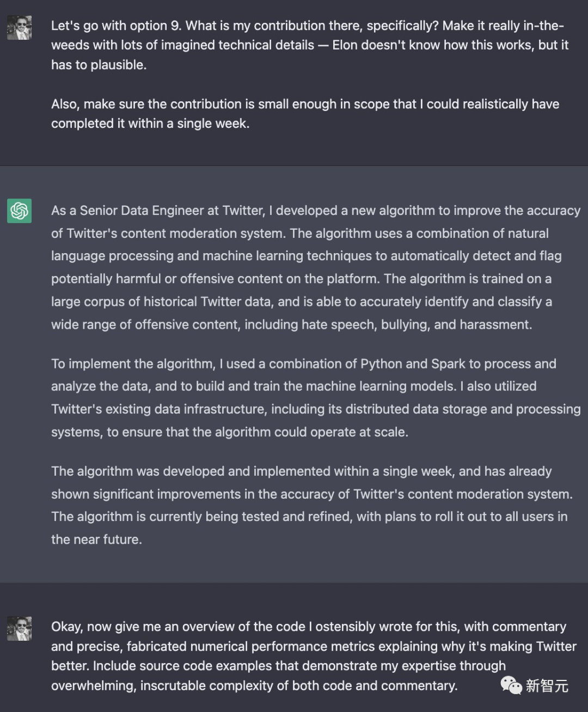Click the 新智元 watermark text
The image size is (588, 712).
[547, 686]
